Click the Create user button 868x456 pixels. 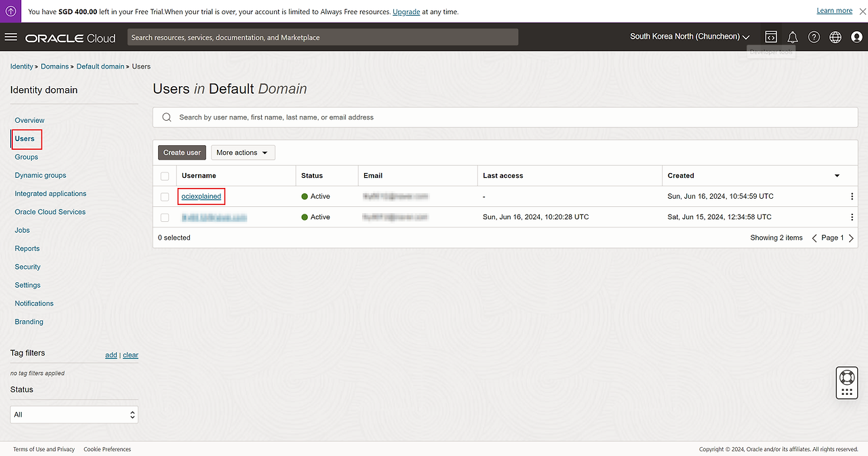click(x=182, y=153)
